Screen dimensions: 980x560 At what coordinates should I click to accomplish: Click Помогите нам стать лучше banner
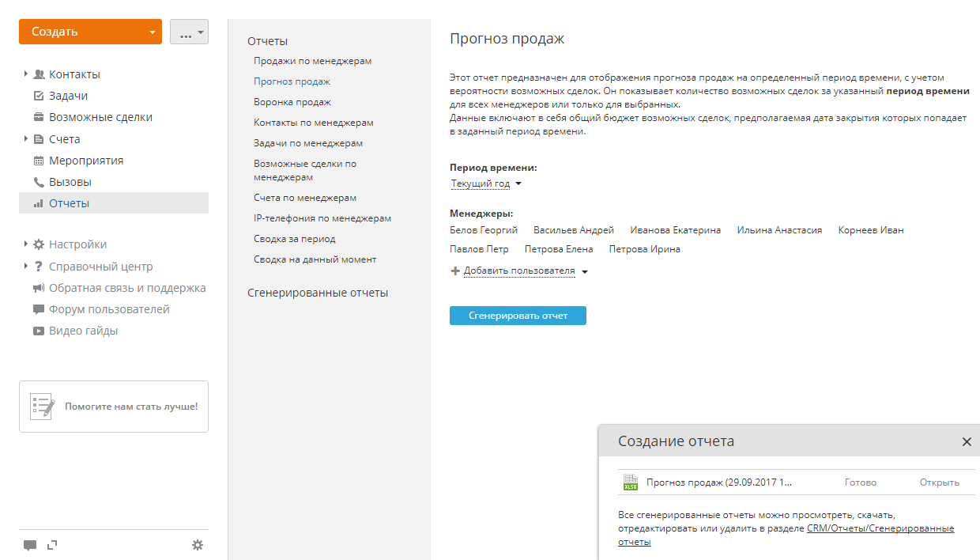pos(114,407)
